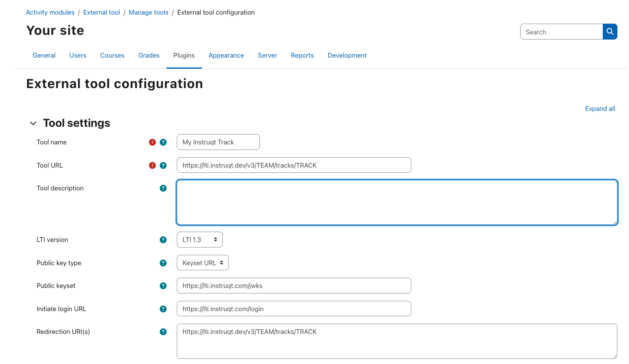Image resolution: width=629 pixels, height=364 pixels.
Task: Open help icon for Public keyset
Action: [163, 286]
